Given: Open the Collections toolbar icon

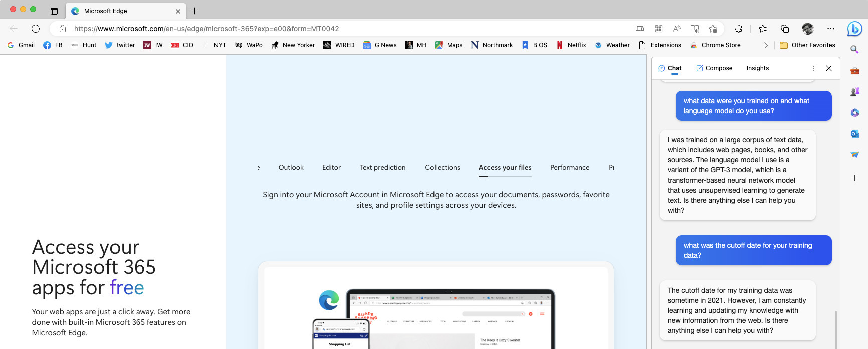Looking at the screenshot, I should click(785, 29).
